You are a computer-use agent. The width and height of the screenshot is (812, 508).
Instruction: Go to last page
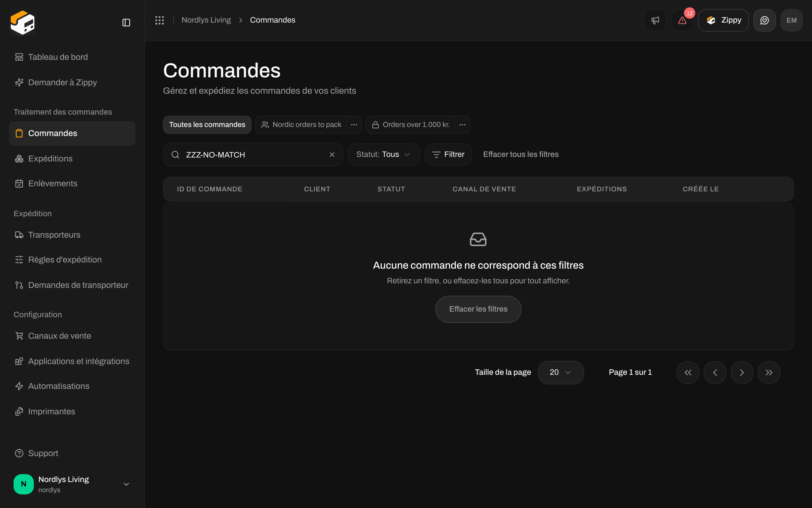point(769,372)
